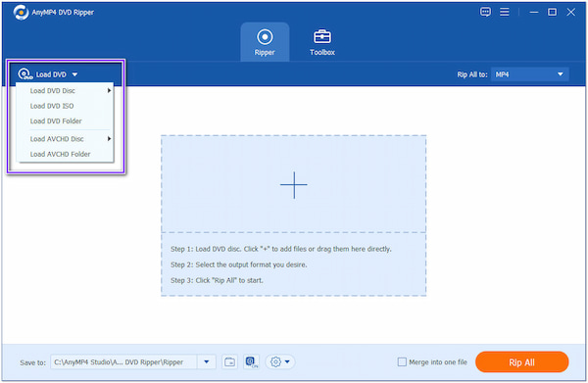Toggle the GPU acceleration icon

pos(251,362)
